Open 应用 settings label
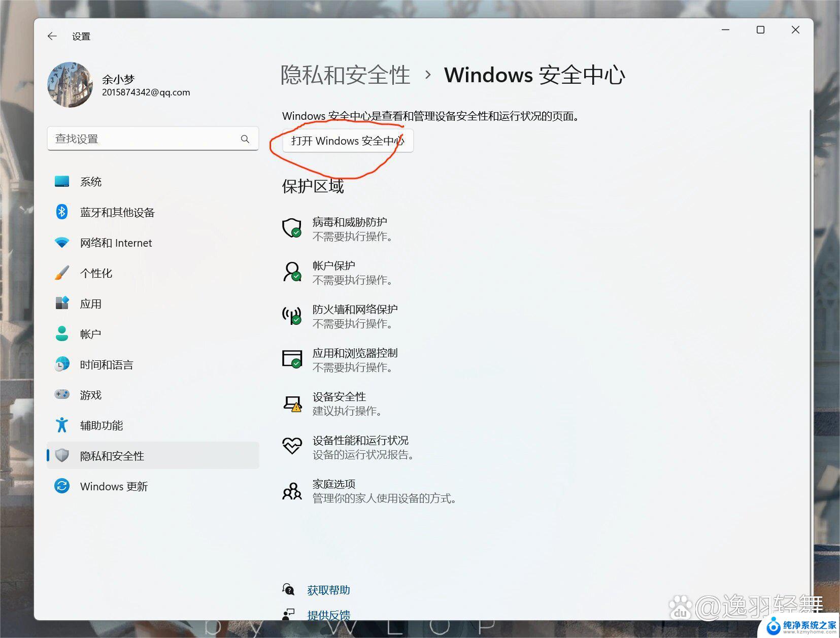 tap(91, 304)
